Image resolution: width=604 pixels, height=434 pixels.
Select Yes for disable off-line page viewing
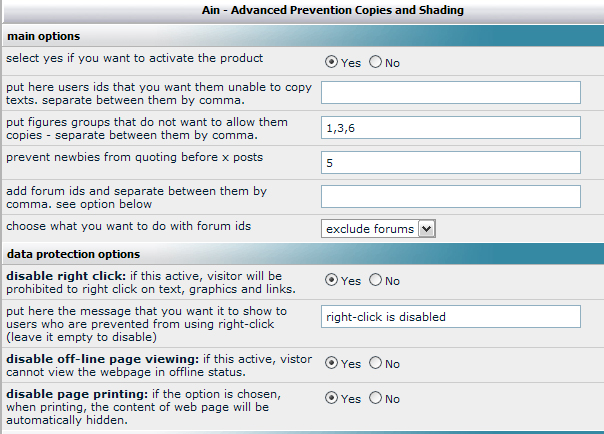pyautogui.click(x=332, y=363)
